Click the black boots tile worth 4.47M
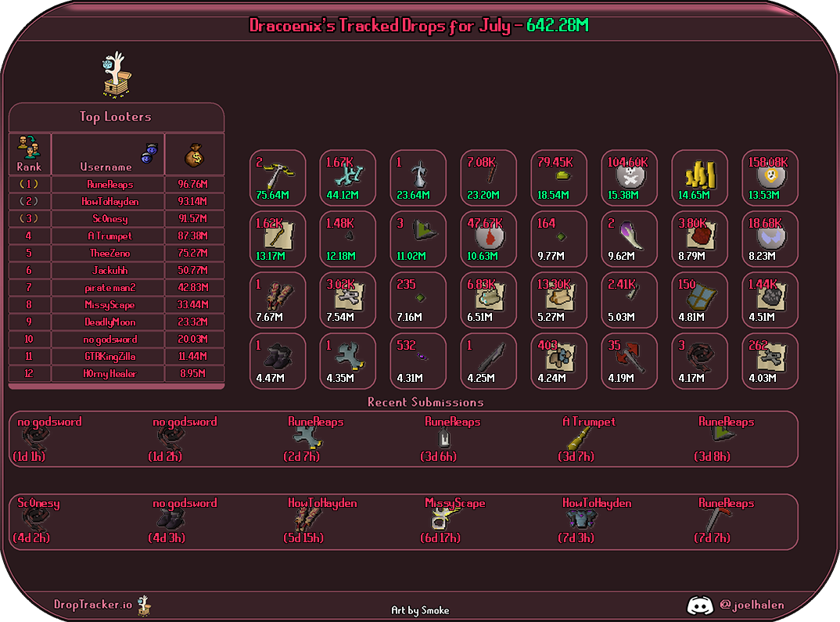This screenshot has width=840, height=622. pyautogui.click(x=278, y=361)
